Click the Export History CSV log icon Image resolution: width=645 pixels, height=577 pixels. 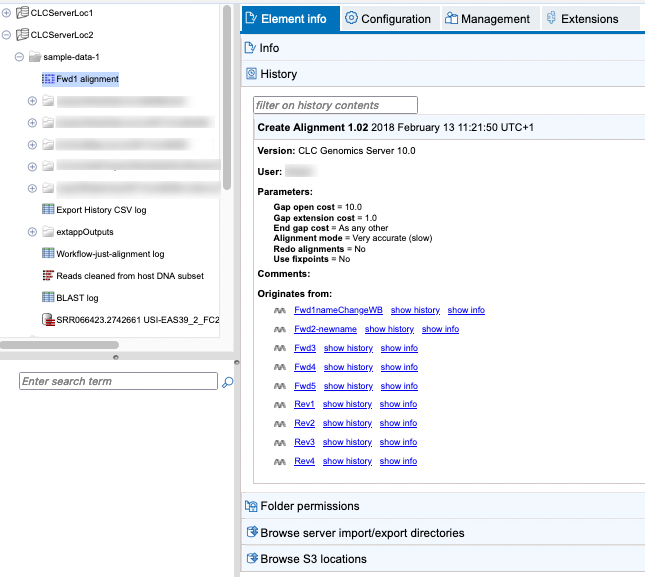click(x=48, y=210)
